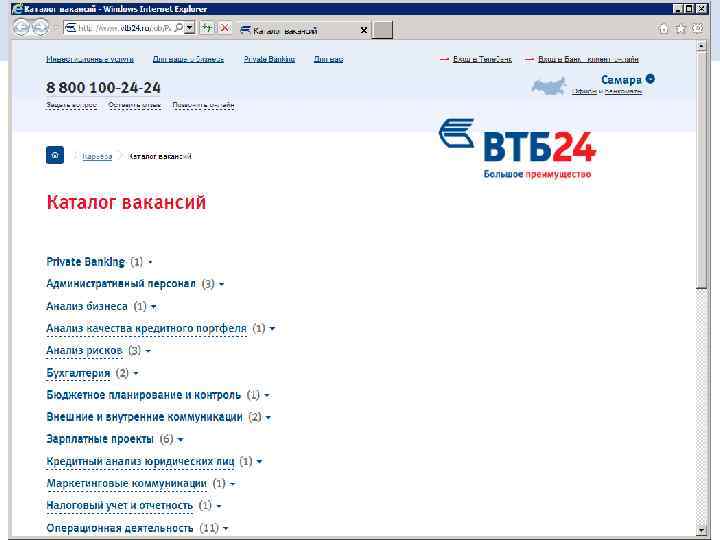Click the browser Home icon
This screenshot has height=540, width=720.
point(663,28)
